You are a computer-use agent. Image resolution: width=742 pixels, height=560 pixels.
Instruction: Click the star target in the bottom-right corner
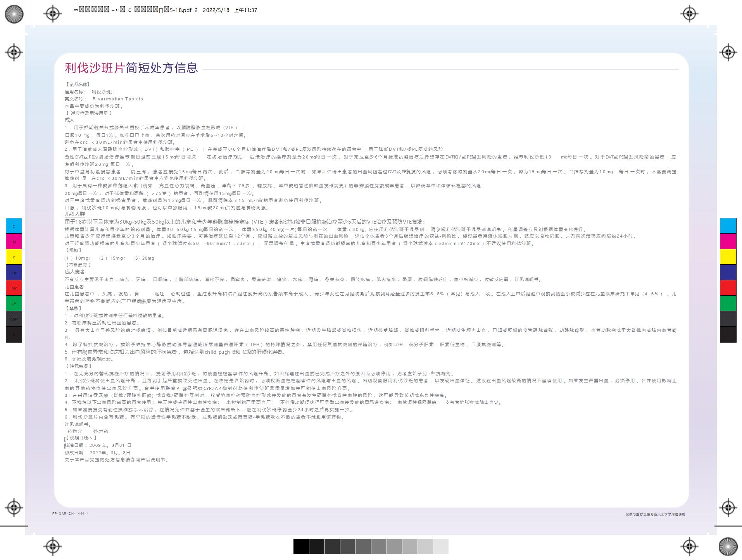pyautogui.click(x=728, y=546)
